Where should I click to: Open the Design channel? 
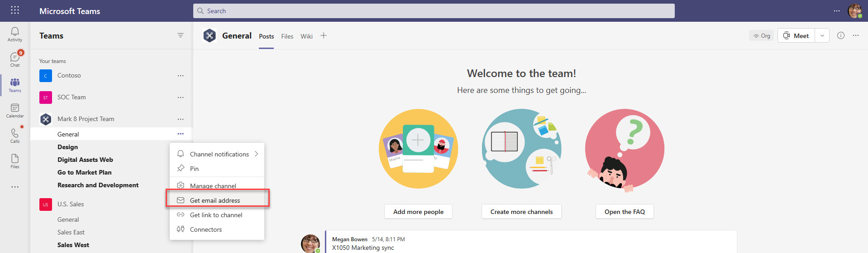pos(67,147)
